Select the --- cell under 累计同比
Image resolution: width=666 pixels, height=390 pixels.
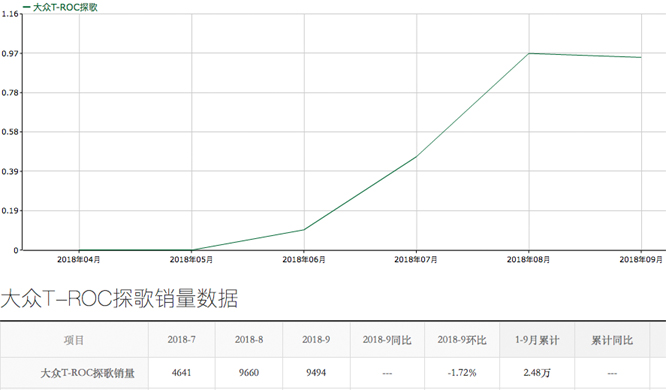click(x=612, y=373)
